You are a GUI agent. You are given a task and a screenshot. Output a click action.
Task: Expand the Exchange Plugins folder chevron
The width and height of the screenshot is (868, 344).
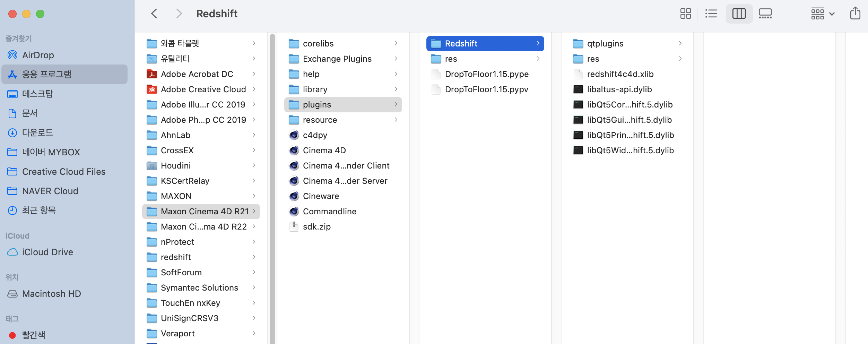tap(396, 59)
